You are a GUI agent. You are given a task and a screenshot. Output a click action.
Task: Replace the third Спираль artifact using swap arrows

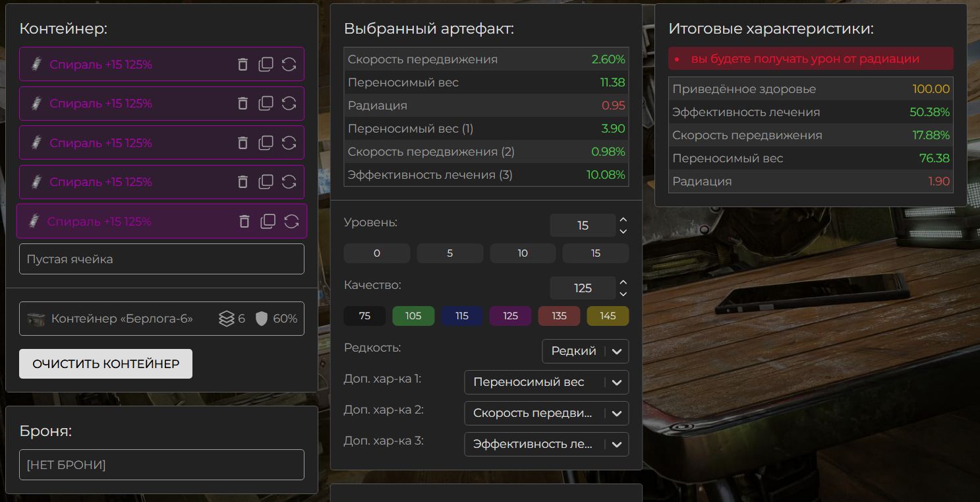[x=289, y=142]
